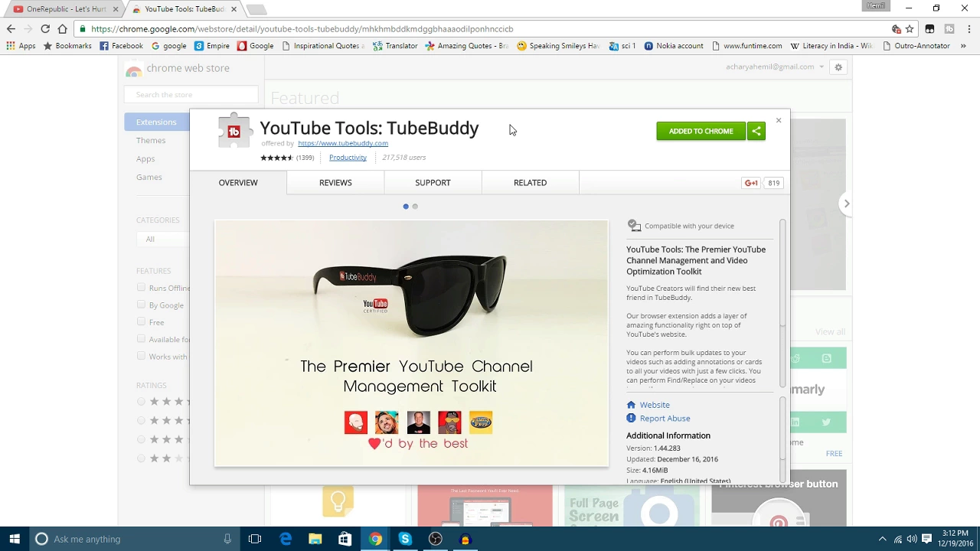Toggle the Works with Google Drive checkbox
Screen dimensions: 980x551
141,356
